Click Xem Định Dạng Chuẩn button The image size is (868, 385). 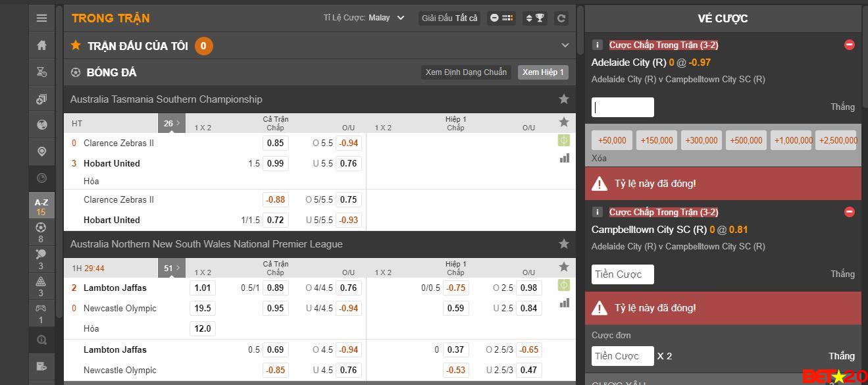click(465, 72)
